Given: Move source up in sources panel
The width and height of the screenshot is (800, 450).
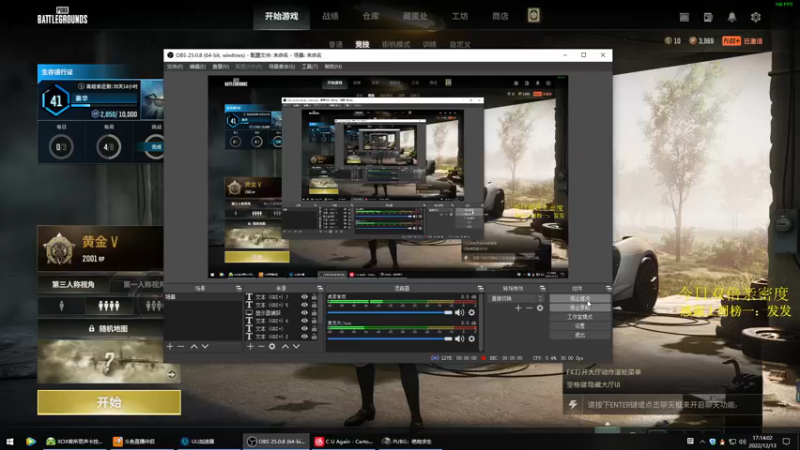Looking at the screenshot, I should point(285,346).
